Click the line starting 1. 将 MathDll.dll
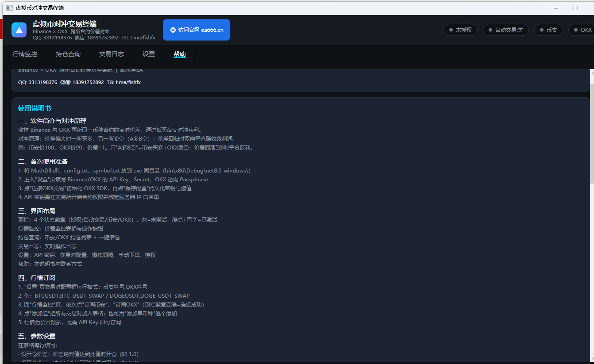 tap(135, 170)
